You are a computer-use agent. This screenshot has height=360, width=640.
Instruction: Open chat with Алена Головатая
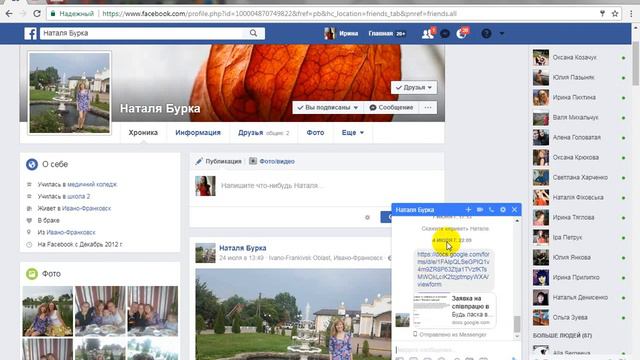click(579, 138)
